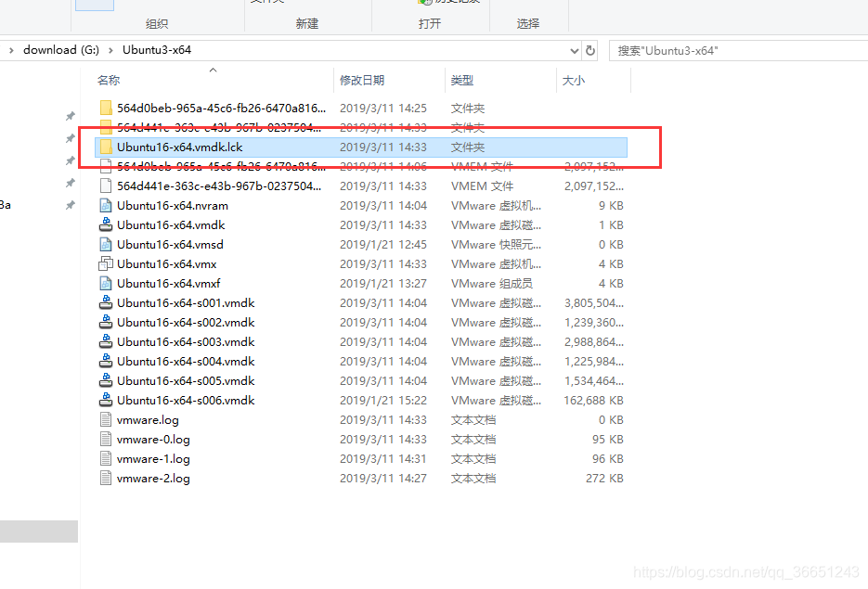Select file name Ubuntu16-x64-s006.vmdk
The height and width of the screenshot is (589, 868).
point(186,400)
